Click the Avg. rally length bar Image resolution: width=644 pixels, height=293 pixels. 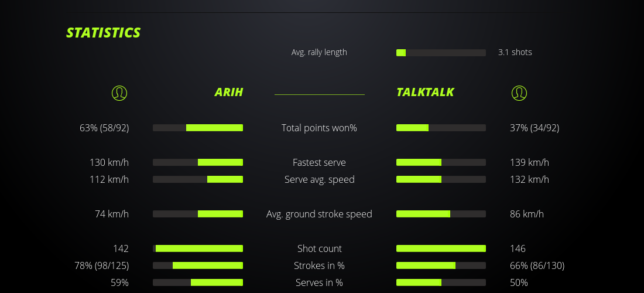pyautogui.click(x=441, y=53)
